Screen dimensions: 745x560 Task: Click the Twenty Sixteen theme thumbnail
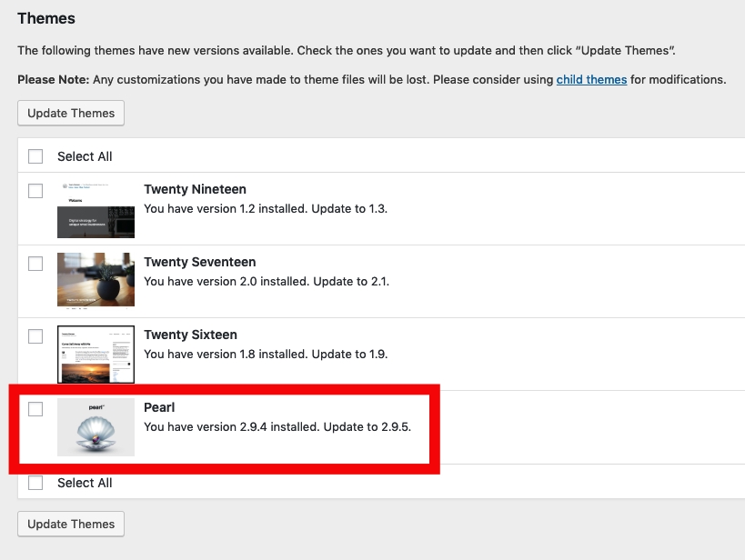coord(96,355)
